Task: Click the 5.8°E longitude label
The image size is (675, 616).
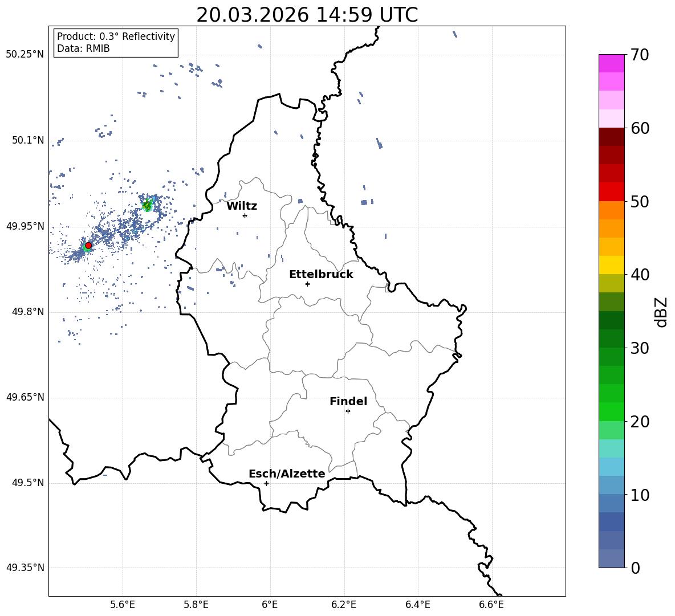Action: [196, 605]
